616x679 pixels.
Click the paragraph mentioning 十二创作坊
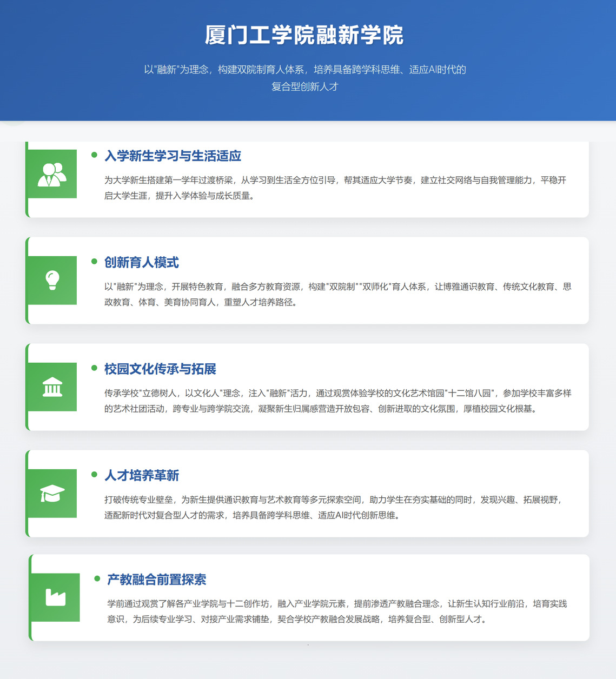pyautogui.click(x=337, y=611)
